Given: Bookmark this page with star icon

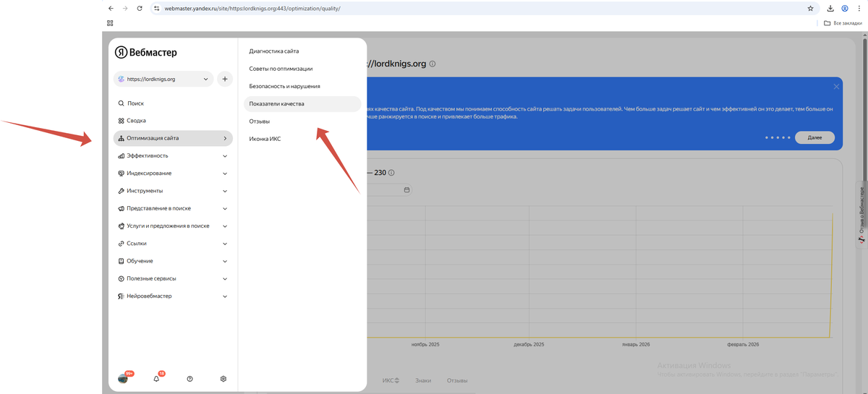Looking at the screenshot, I should click(811, 9).
